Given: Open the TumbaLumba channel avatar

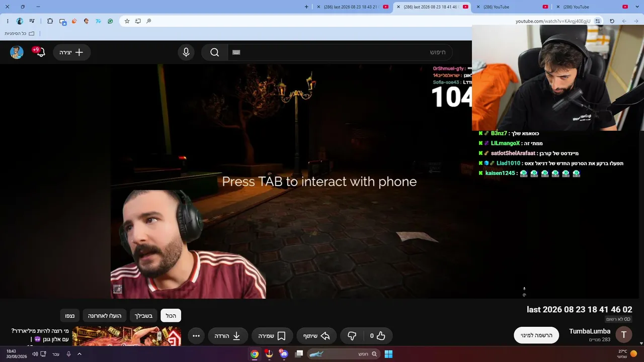Looking at the screenshot, I should (x=624, y=335).
